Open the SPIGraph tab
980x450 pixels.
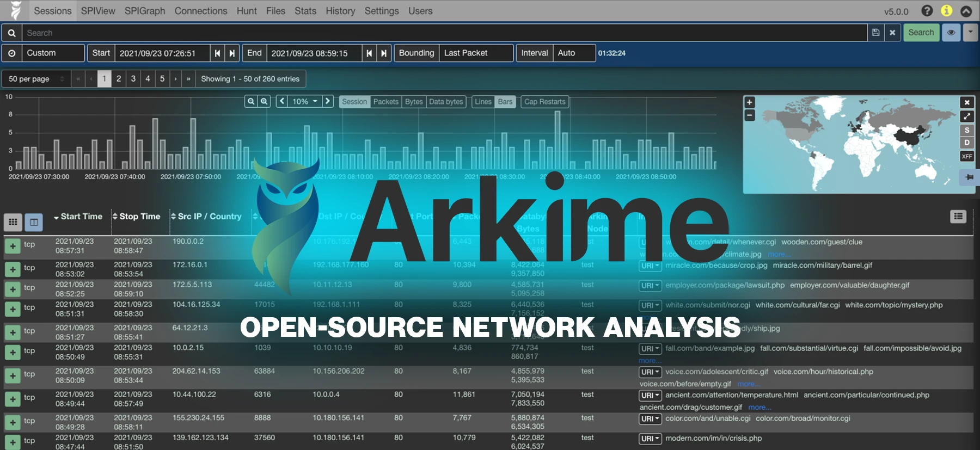coord(144,11)
